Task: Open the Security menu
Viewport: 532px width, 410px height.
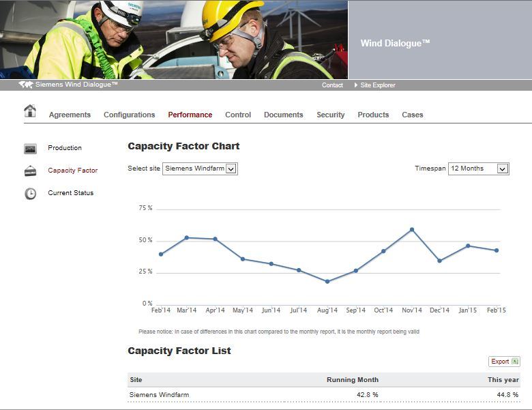Action: tap(331, 115)
